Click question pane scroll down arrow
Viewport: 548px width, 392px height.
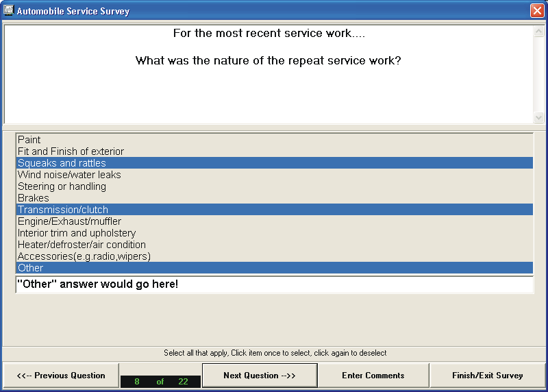click(x=538, y=117)
